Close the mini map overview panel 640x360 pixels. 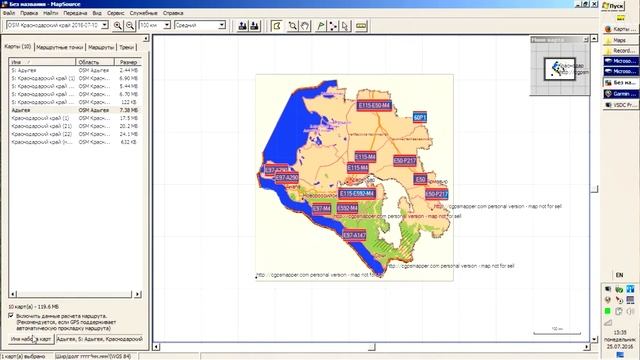point(586,40)
